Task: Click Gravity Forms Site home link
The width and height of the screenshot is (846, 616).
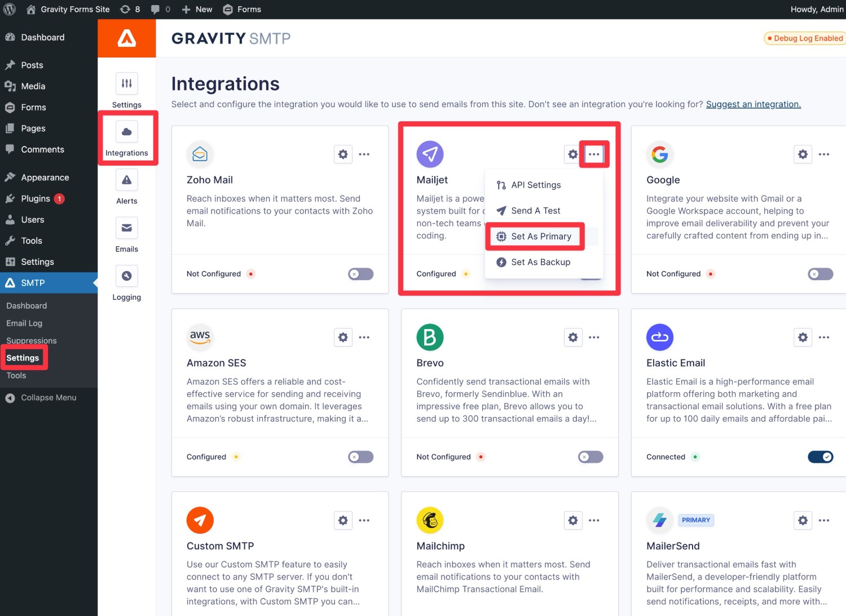Action: pyautogui.click(x=68, y=9)
